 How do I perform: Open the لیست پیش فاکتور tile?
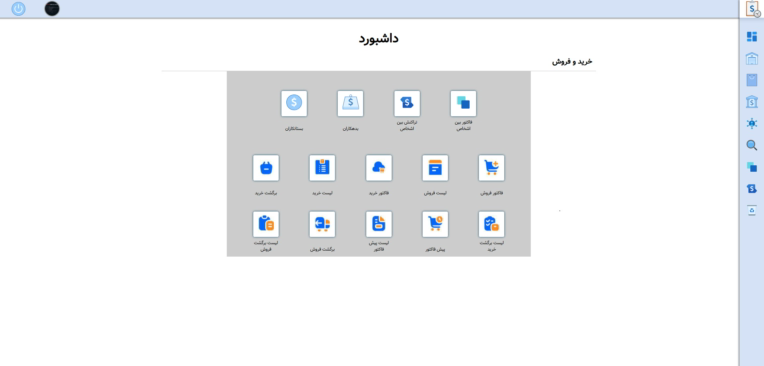tap(379, 224)
